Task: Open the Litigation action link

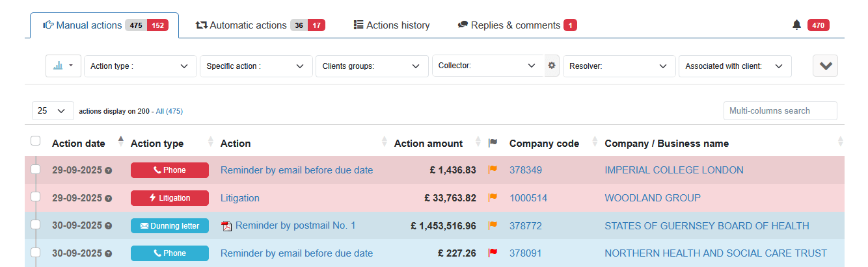Action: click(x=239, y=198)
